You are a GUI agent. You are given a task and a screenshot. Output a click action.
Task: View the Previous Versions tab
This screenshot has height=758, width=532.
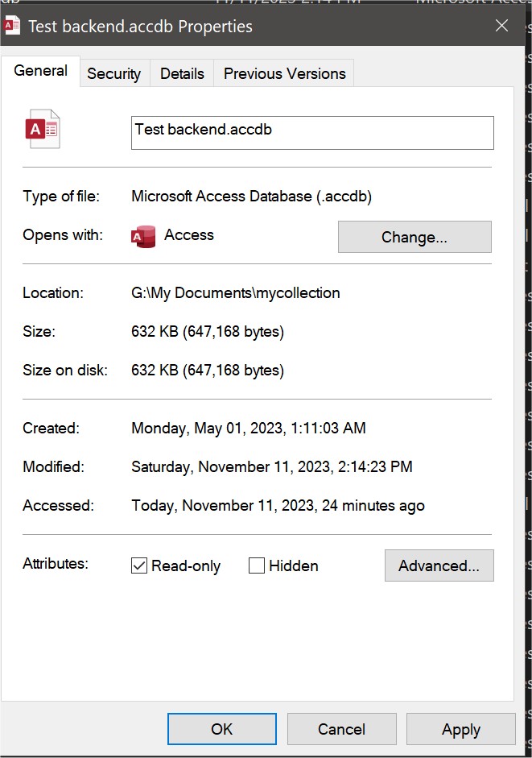coord(283,73)
